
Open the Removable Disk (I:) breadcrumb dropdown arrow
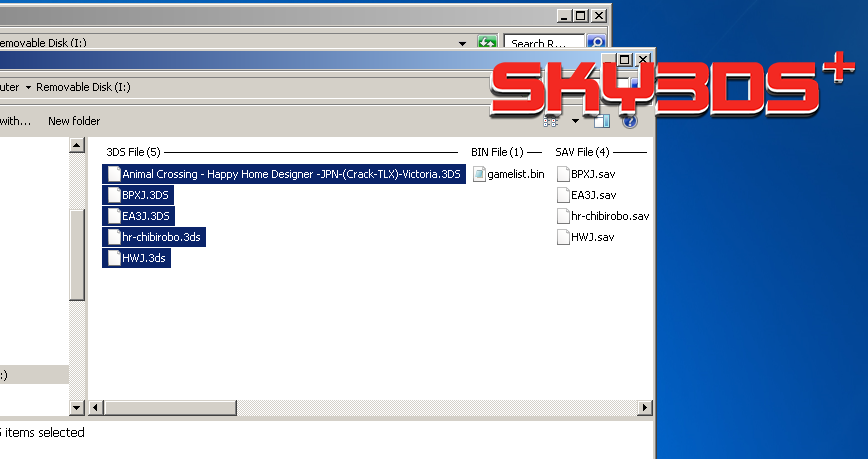pyautogui.click(x=28, y=87)
